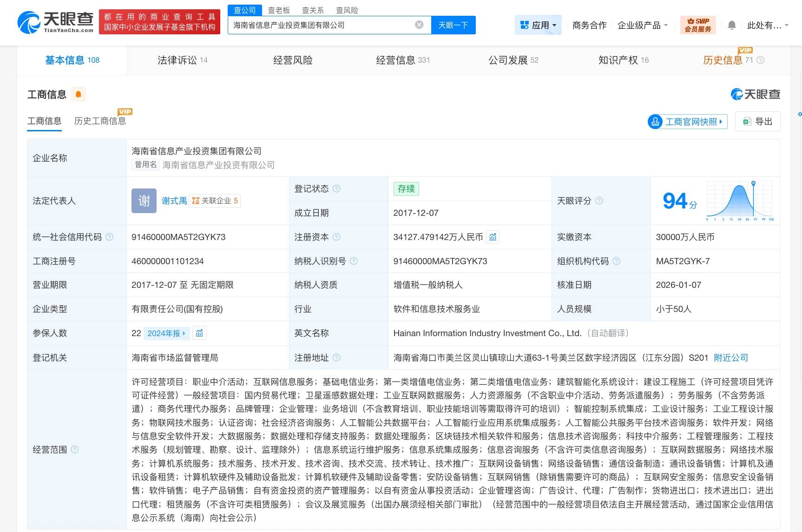Click the 天眼一下 search button
The height and width of the screenshot is (532, 802).
point(453,25)
